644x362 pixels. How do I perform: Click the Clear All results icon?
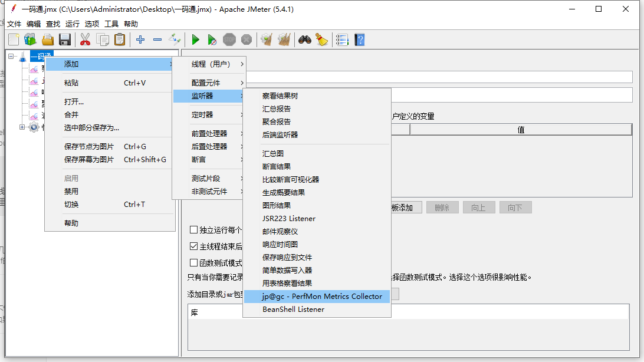coord(284,40)
